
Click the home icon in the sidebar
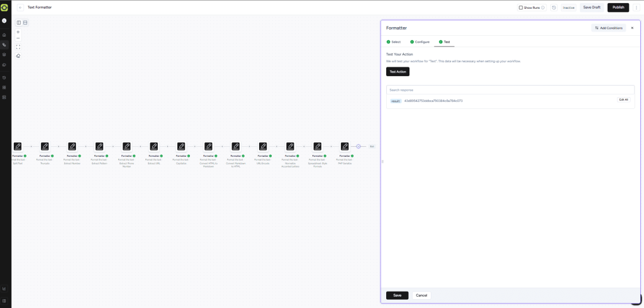[x=4, y=35]
